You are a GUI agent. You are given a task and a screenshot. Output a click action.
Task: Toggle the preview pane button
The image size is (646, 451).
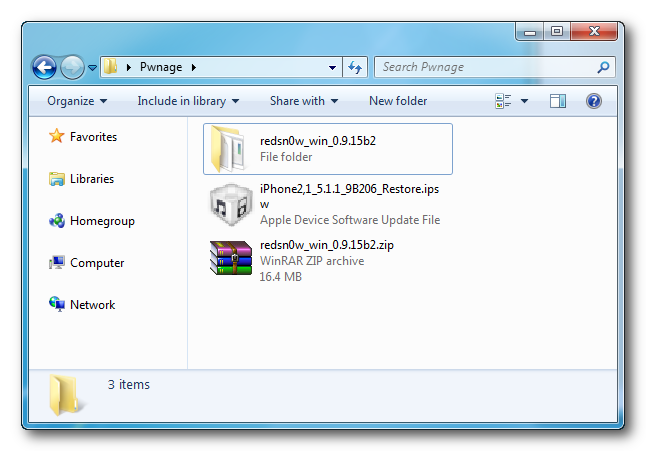[558, 101]
